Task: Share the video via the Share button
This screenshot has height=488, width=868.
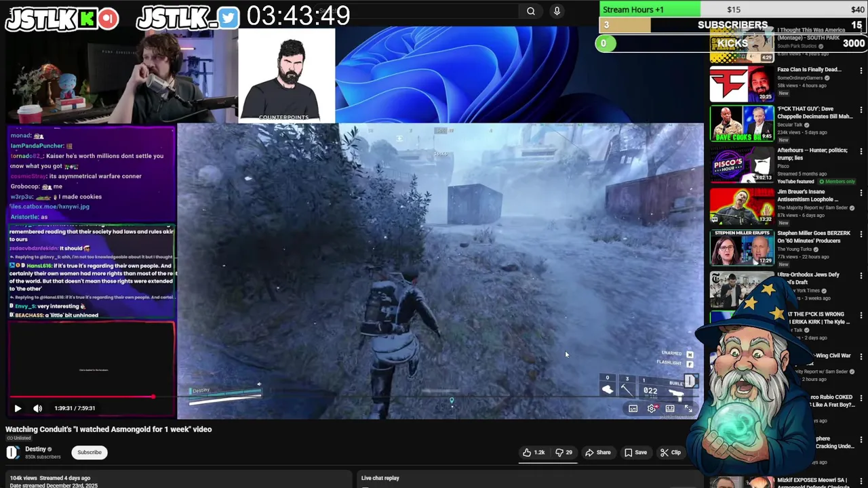Action: click(x=598, y=452)
